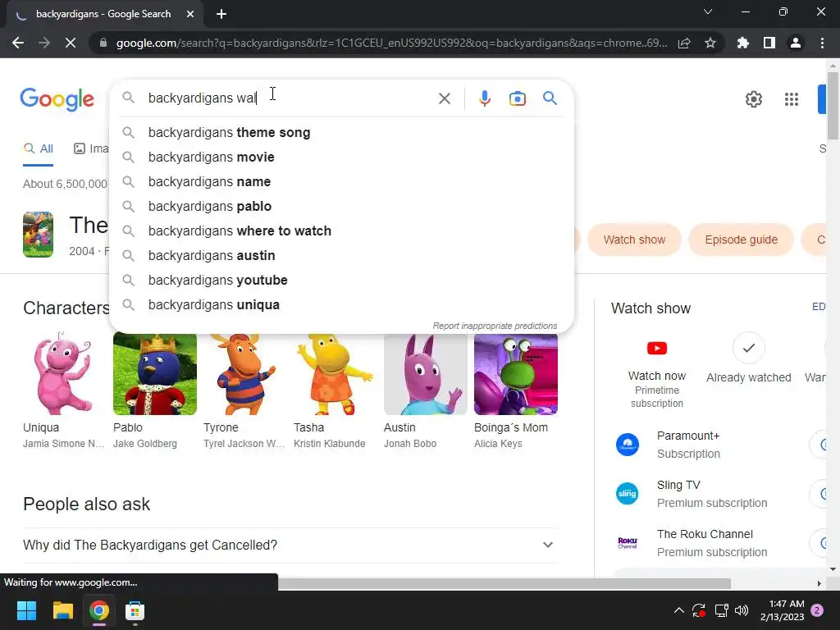Image resolution: width=840 pixels, height=630 pixels.
Task: Start voice search with the microphone icon
Action: [484, 98]
